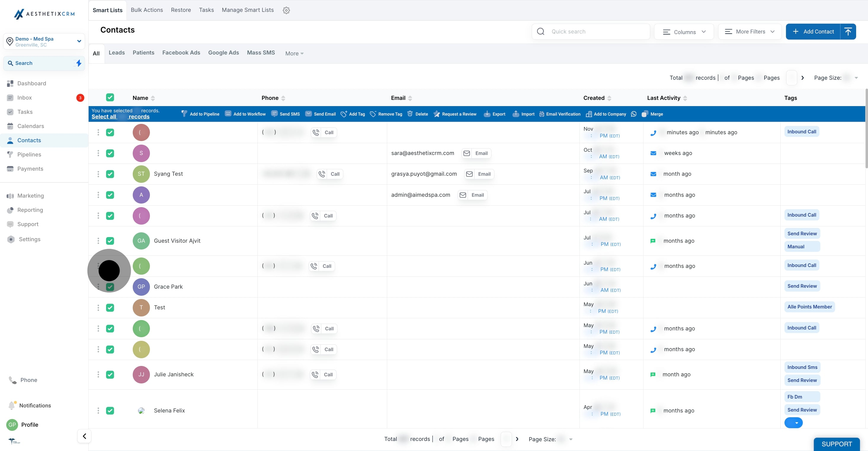Screen dimensions: 868x451
Task: Click the Merge icon in the bulk action bar
Action: [x=644, y=114]
